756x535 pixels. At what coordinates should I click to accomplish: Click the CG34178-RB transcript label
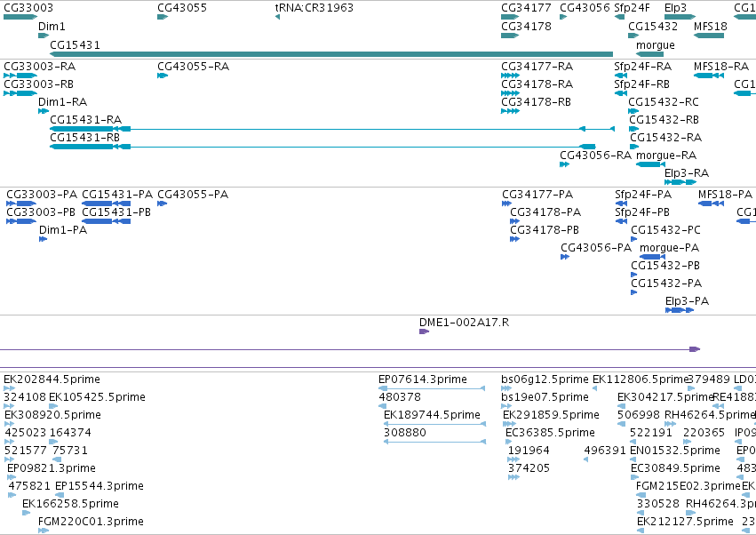point(537,102)
